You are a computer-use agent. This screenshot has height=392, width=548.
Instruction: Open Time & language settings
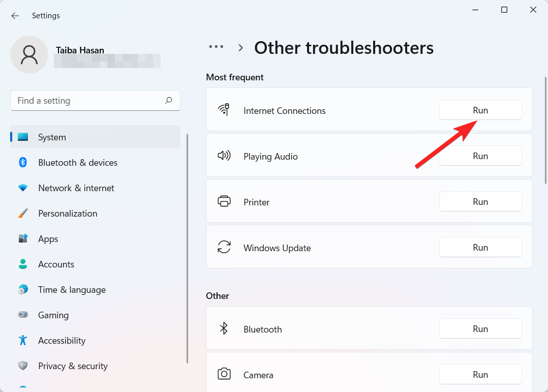tap(72, 290)
